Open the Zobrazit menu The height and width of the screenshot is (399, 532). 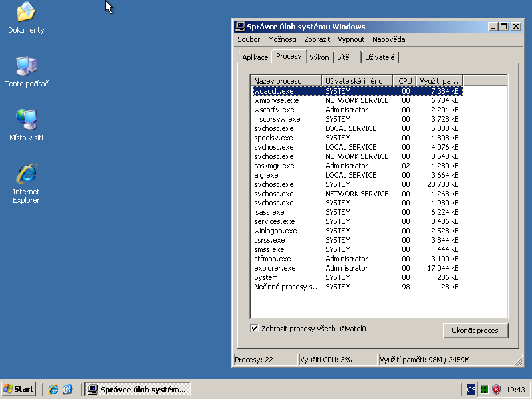coord(317,39)
